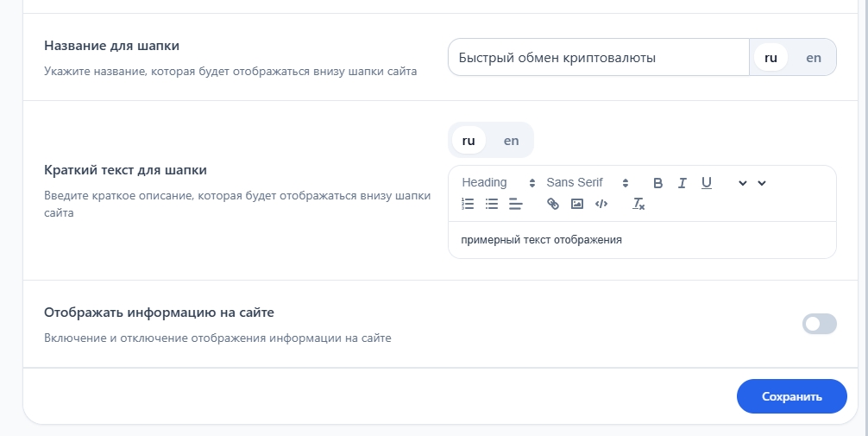Clear text formatting
Viewport: 868px width, 436px height.
(638, 205)
